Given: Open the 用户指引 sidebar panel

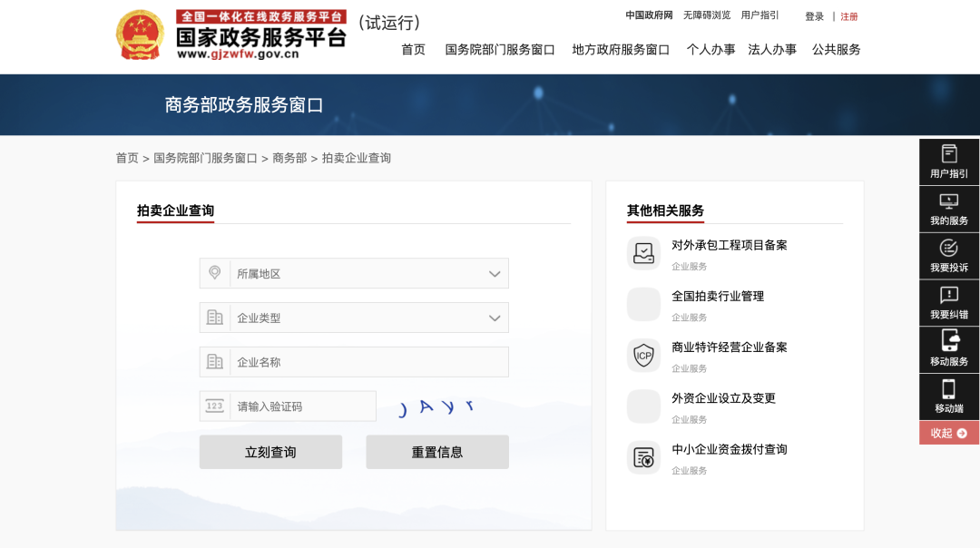Looking at the screenshot, I should click(x=948, y=161).
